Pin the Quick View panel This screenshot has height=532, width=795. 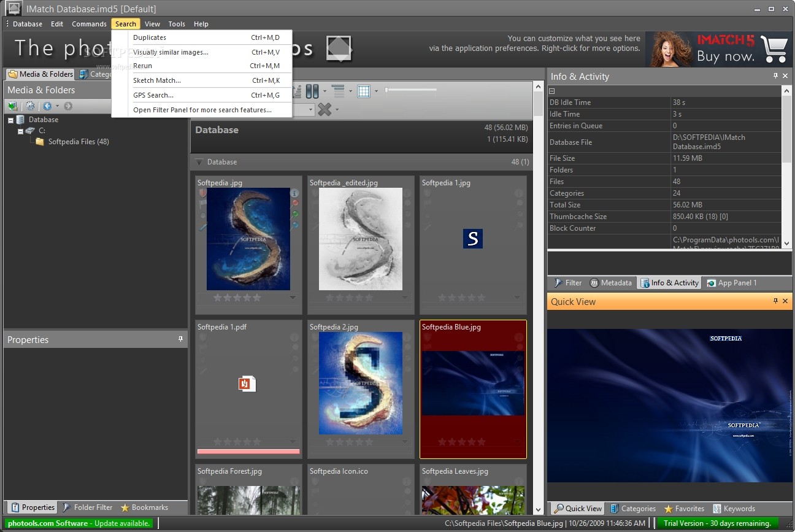coord(775,301)
